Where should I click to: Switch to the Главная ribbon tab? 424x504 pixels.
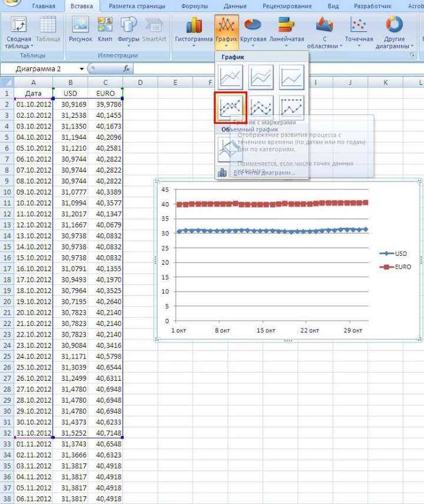click(x=44, y=6)
